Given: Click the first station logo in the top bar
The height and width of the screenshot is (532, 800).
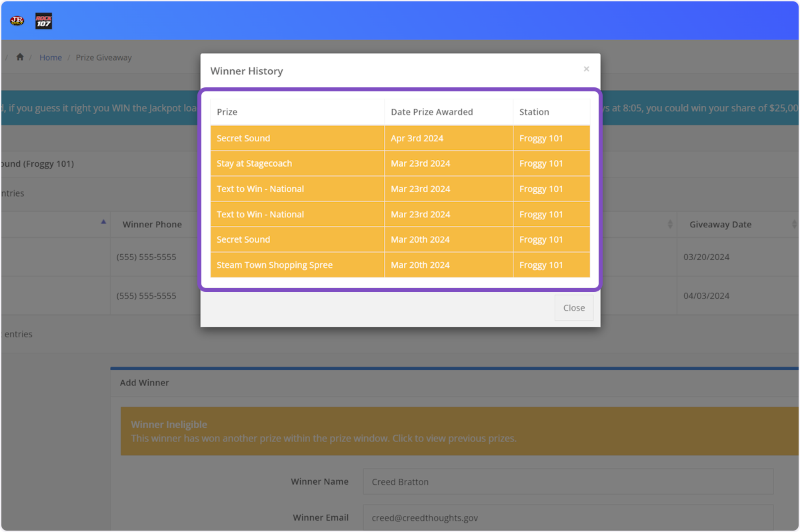Looking at the screenshot, I should click(x=17, y=21).
